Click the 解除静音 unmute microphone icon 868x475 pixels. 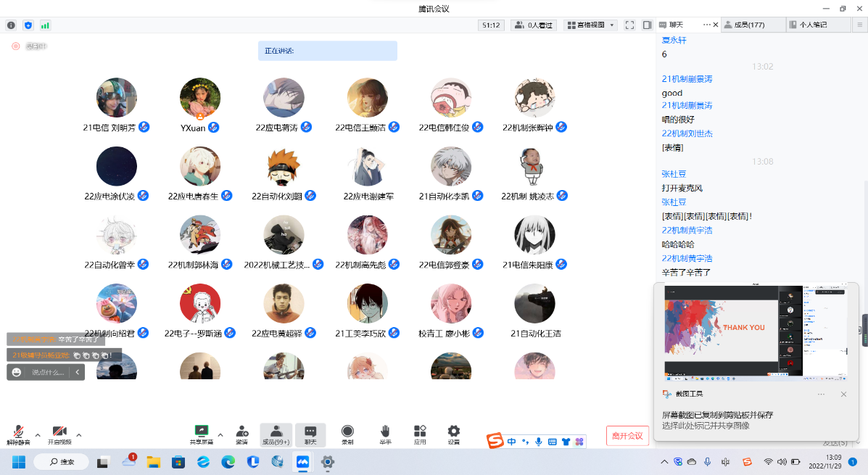[18, 431]
